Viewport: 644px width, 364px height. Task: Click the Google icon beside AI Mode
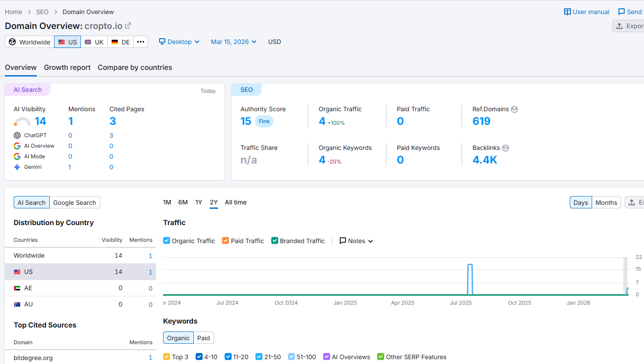[17, 157]
